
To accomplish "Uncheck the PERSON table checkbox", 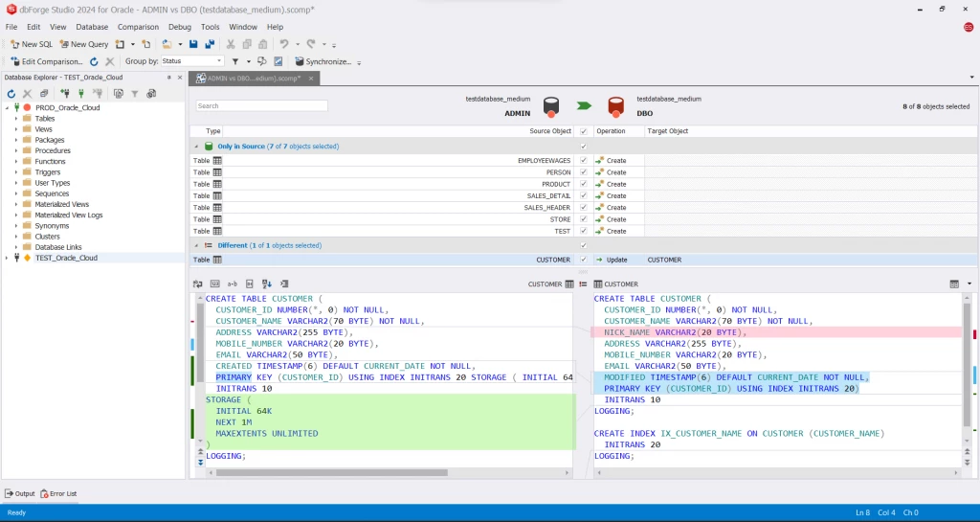I will (x=584, y=172).
